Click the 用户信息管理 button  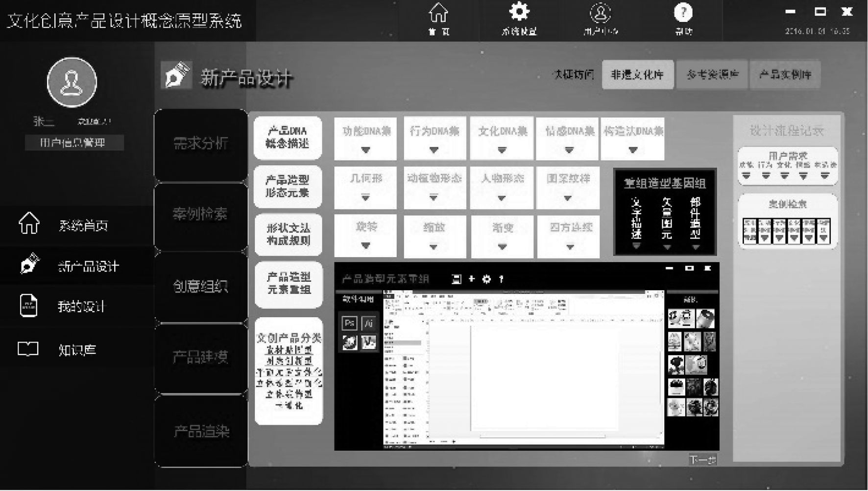74,143
